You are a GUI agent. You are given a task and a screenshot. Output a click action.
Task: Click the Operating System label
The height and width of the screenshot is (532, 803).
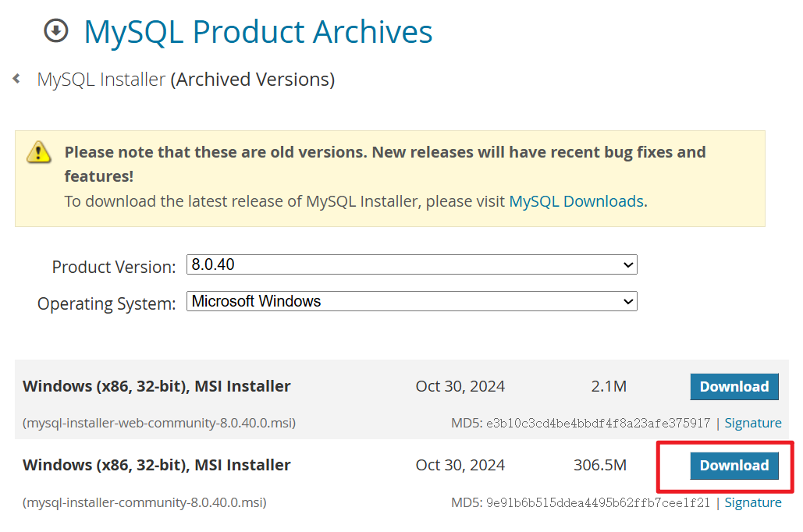tap(106, 303)
